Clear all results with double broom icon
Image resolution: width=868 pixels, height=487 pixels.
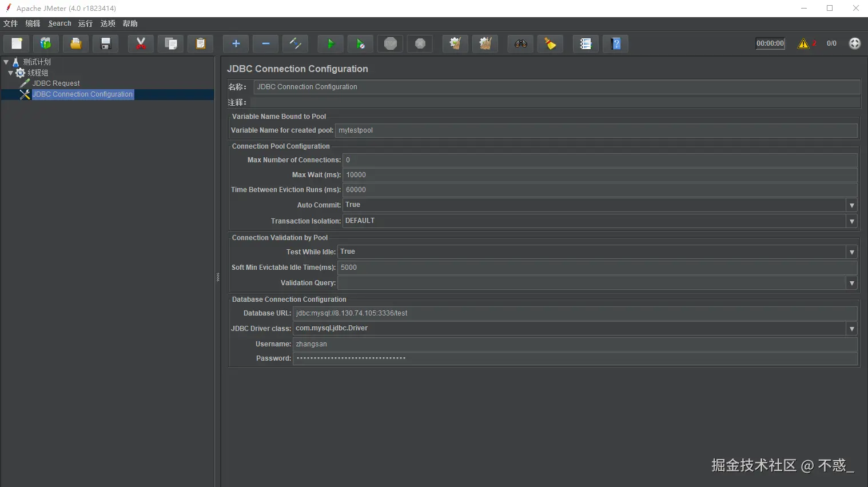click(485, 43)
